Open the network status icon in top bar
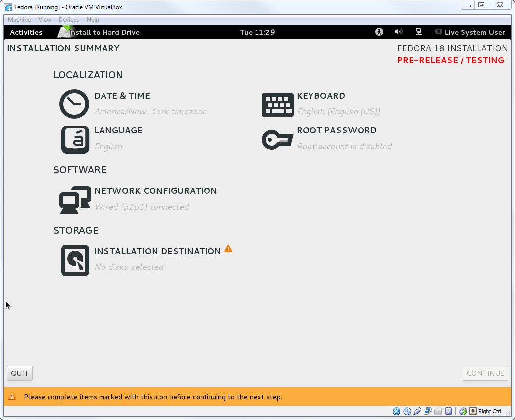The width and height of the screenshot is (515, 420). [419, 32]
